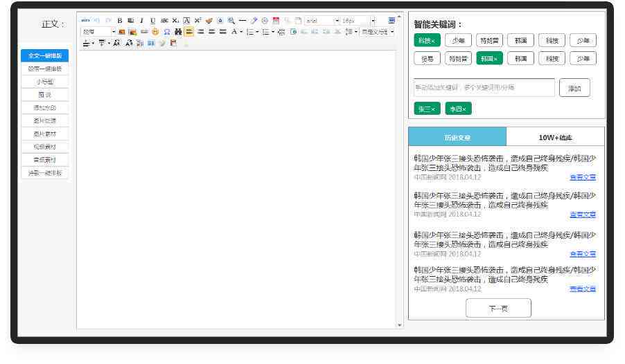Screen dimensions: 625x364
Task: Apply italic formatting
Action: (x=141, y=20)
